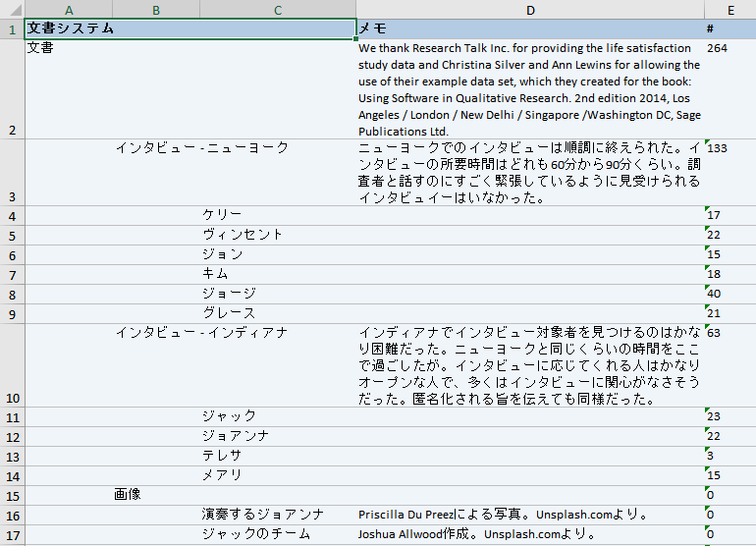756x546 pixels.
Task: Select column C header
Action: pos(278,10)
